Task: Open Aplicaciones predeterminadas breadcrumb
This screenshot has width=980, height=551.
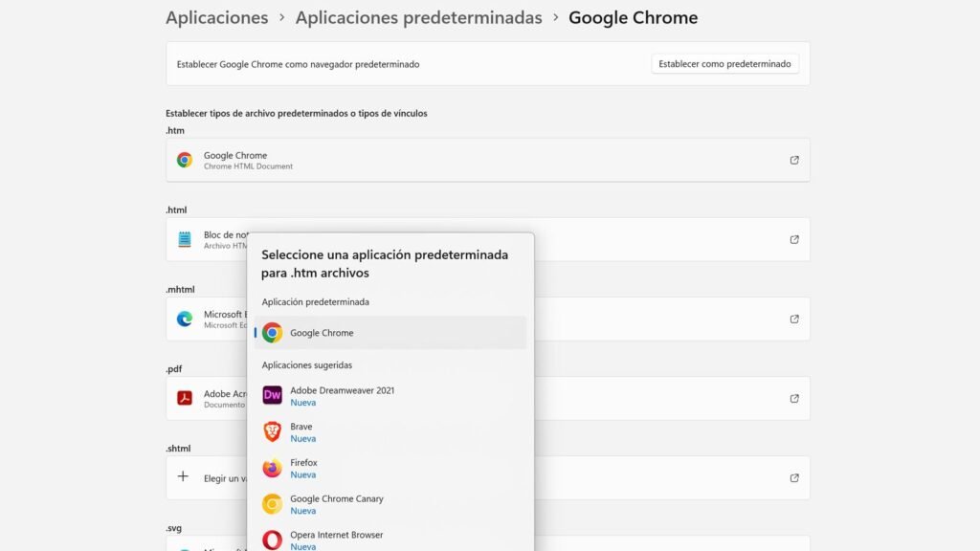Action: (418, 17)
